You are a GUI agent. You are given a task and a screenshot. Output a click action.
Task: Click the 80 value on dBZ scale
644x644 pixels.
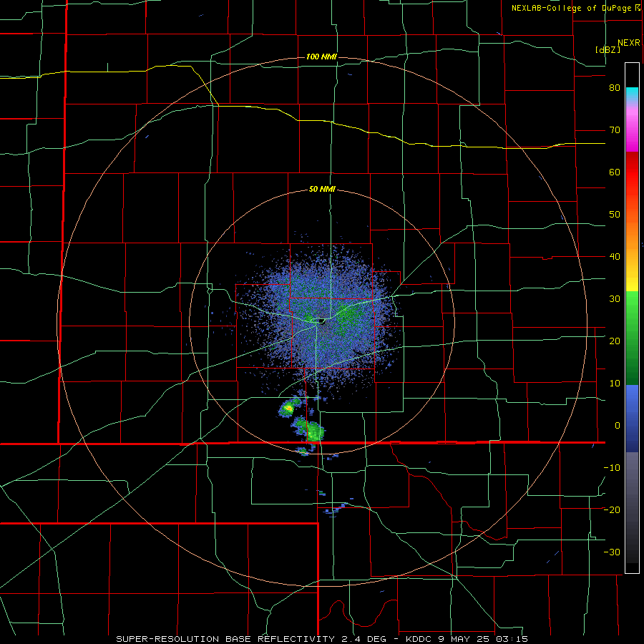coord(615,88)
